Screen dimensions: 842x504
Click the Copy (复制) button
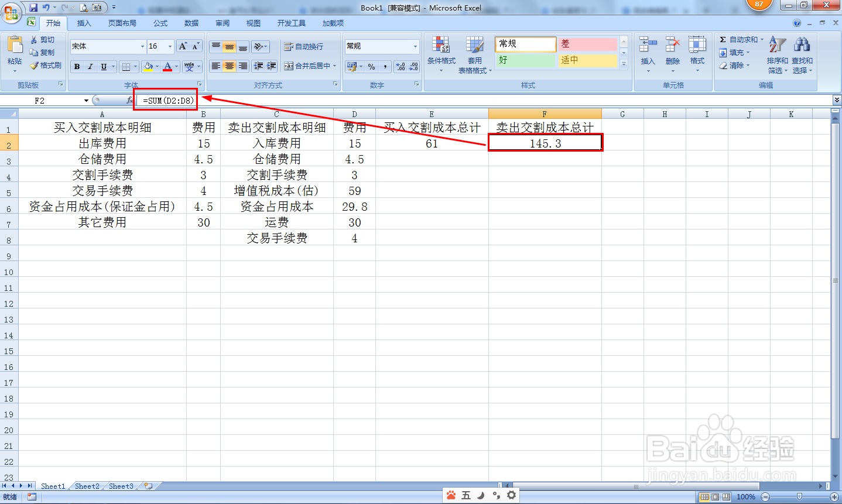pos(42,53)
